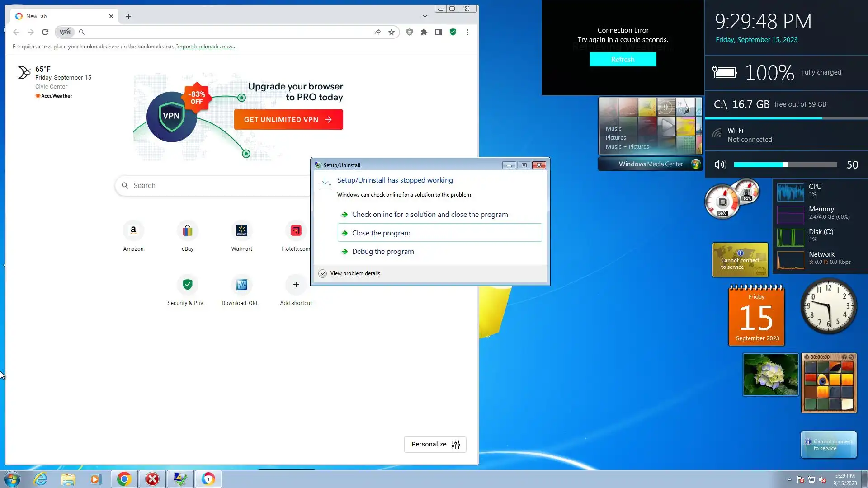Toggle the side panel icon
Viewport: 868px width, 488px height.
(x=438, y=32)
